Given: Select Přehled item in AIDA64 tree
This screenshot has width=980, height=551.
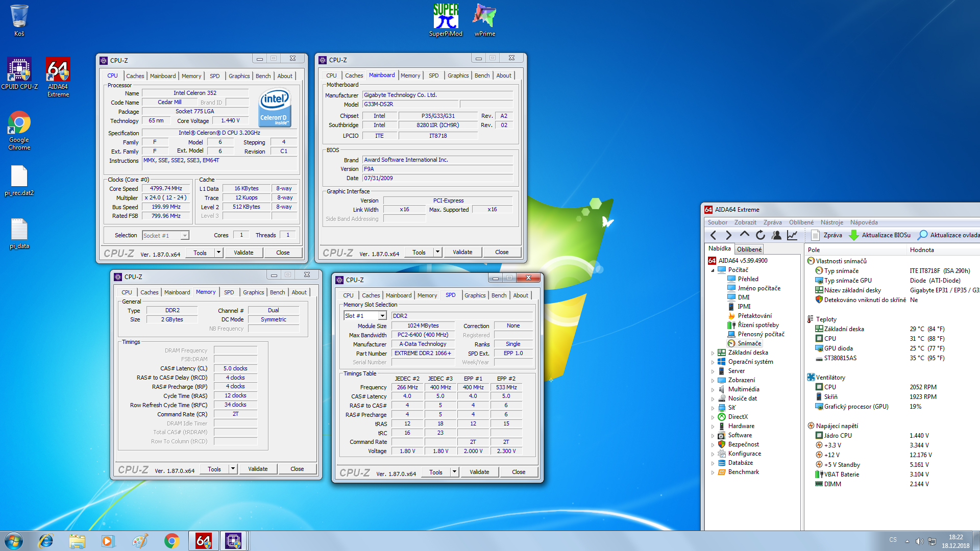Looking at the screenshot, I should (x=743, y=279).
